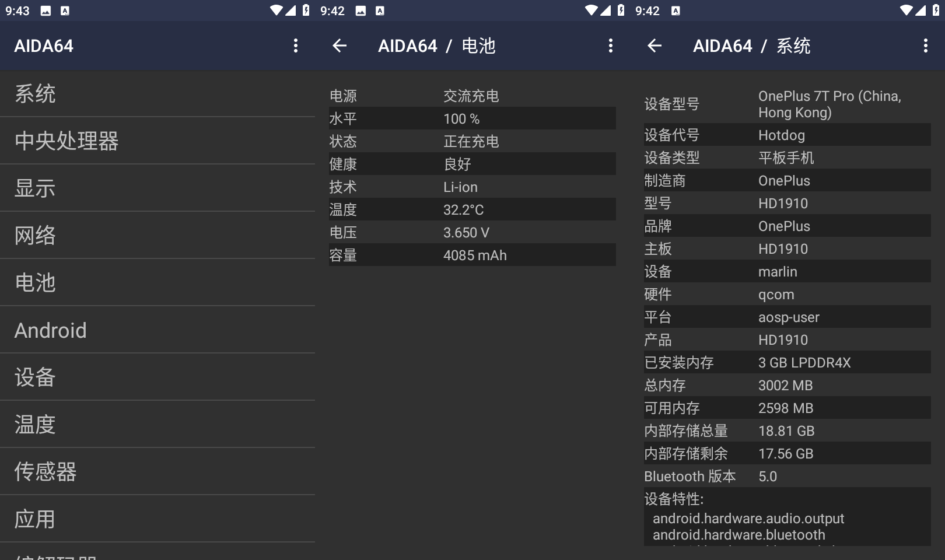The image size is (945, 560).
Task: Select the 品牌 OnePlus row
Action: 787,226
